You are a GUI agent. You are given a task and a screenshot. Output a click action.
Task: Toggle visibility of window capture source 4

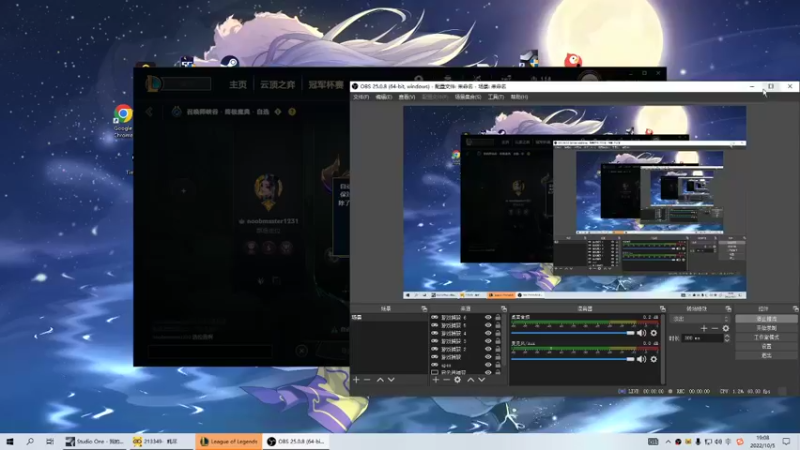(x=488, y=333)
